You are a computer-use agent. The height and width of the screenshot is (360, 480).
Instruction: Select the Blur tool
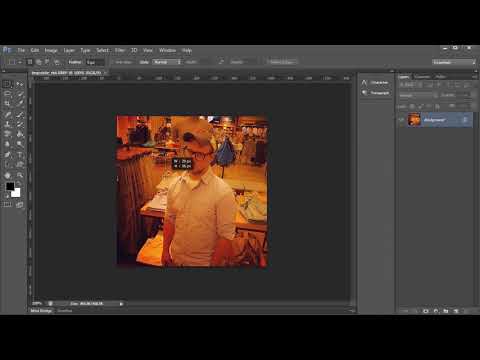7,144
